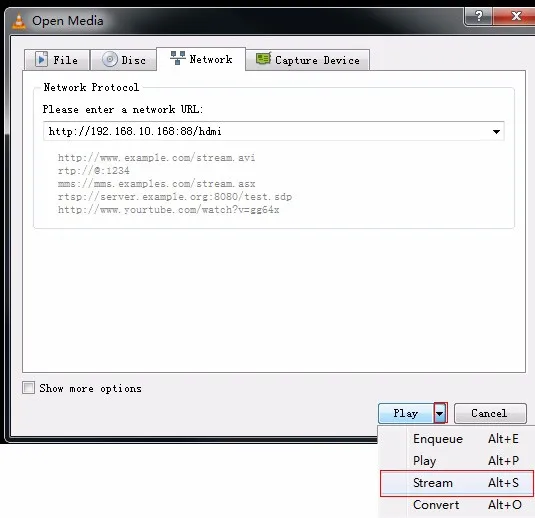This screenshot has height=518, width=535.
Task: Click example text mms://mms.examples.com/stream.asx
Action: 156,184
